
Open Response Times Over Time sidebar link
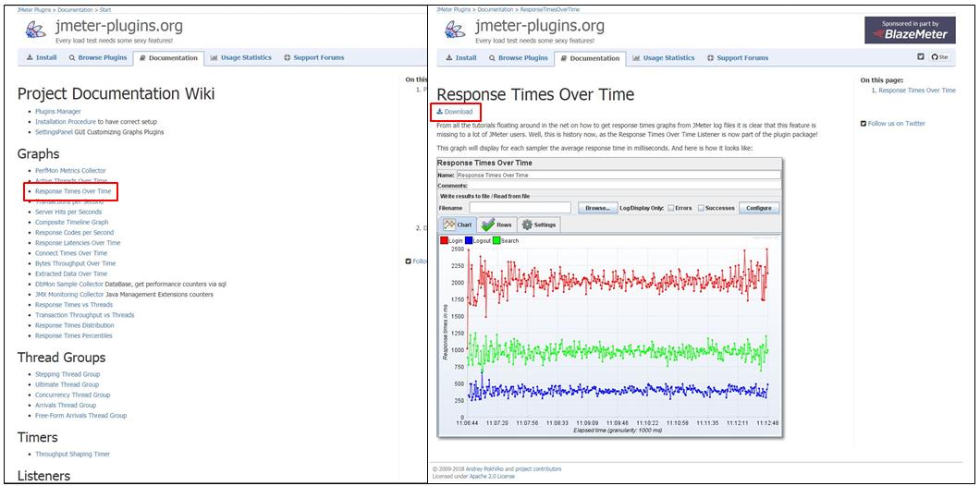(x=917, y=90)
